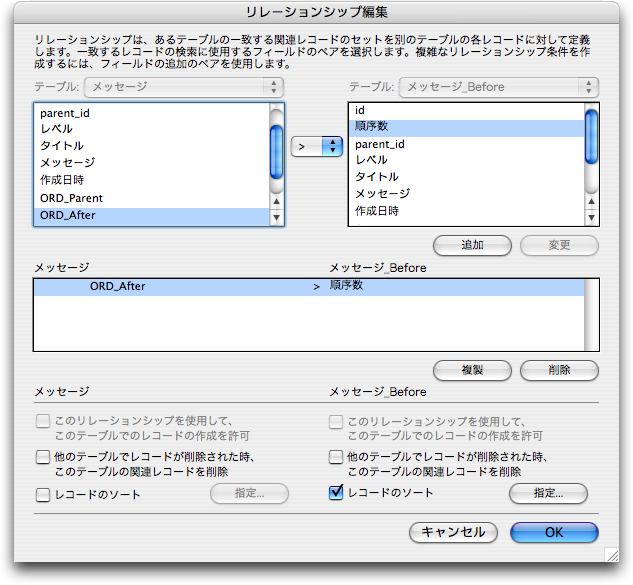Click the 追加 button
Image resolution: width=633 pixels, height=585 pixels.
tap(472, 245)
